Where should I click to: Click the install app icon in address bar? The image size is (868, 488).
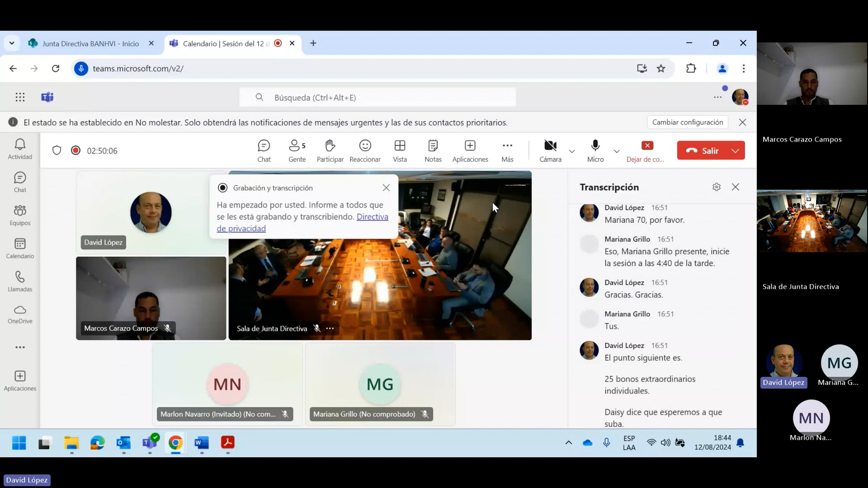click(642, 68)
